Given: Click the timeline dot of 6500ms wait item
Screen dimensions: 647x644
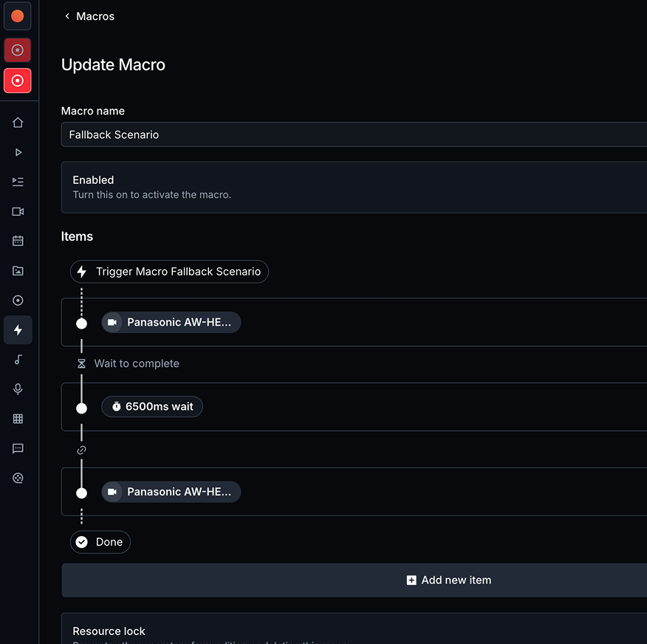Looking at the screenshot, I should coord(82,408).
